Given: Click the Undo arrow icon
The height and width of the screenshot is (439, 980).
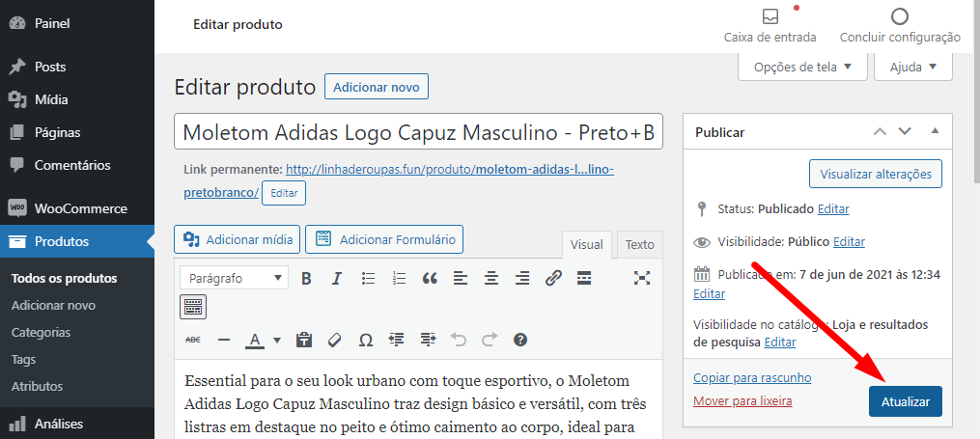Looking at the screenshot, I should pyautogui.click(x=459, y=340).
